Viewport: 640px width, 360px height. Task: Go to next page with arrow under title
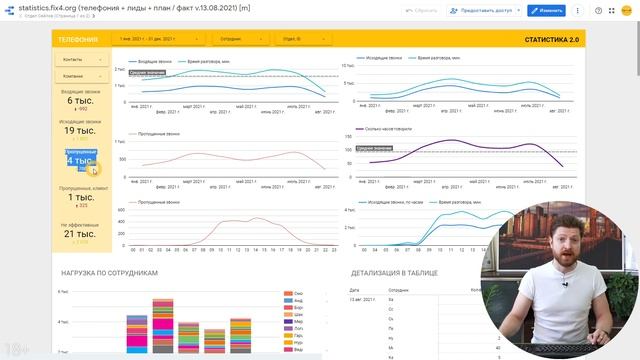point(93,16)
